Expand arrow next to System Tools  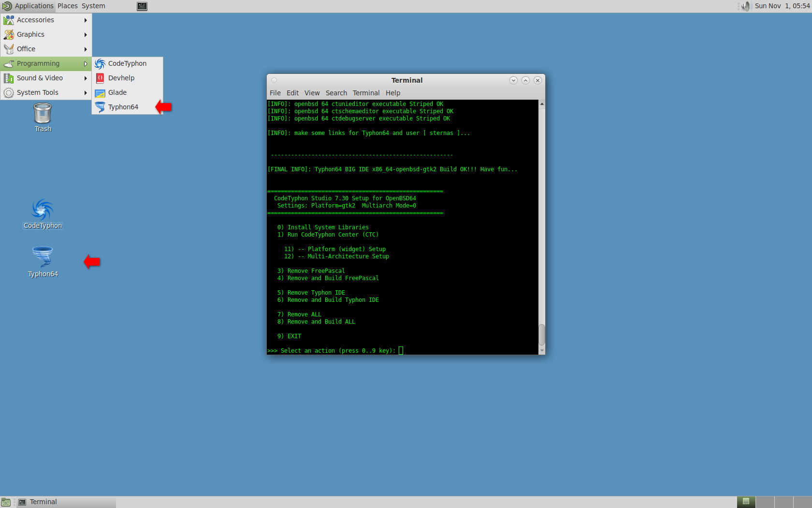pos(86,92)
